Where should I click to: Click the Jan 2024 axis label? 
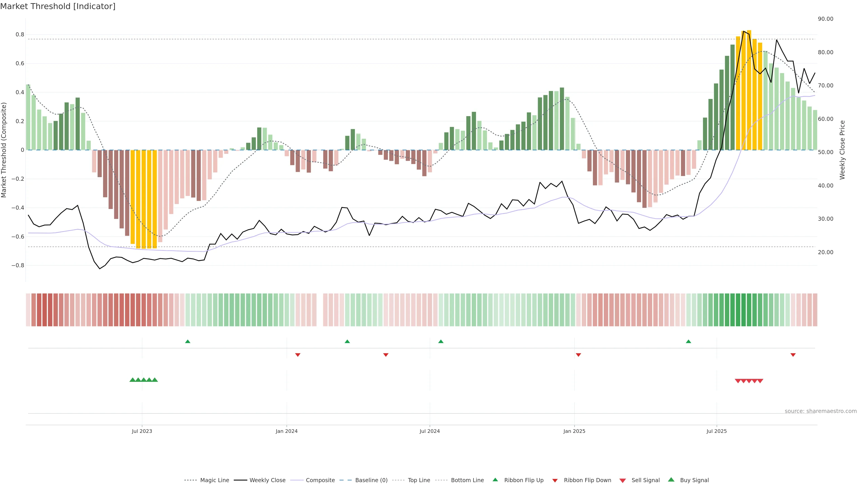tap(286, 431)
